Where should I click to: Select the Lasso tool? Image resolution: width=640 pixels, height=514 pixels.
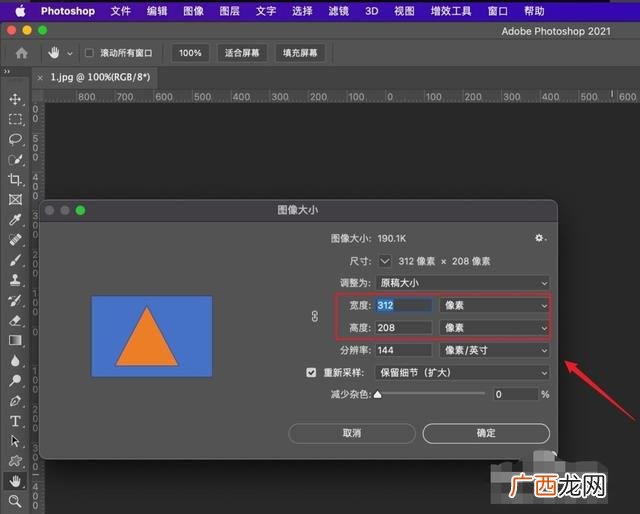coord(16,139)
